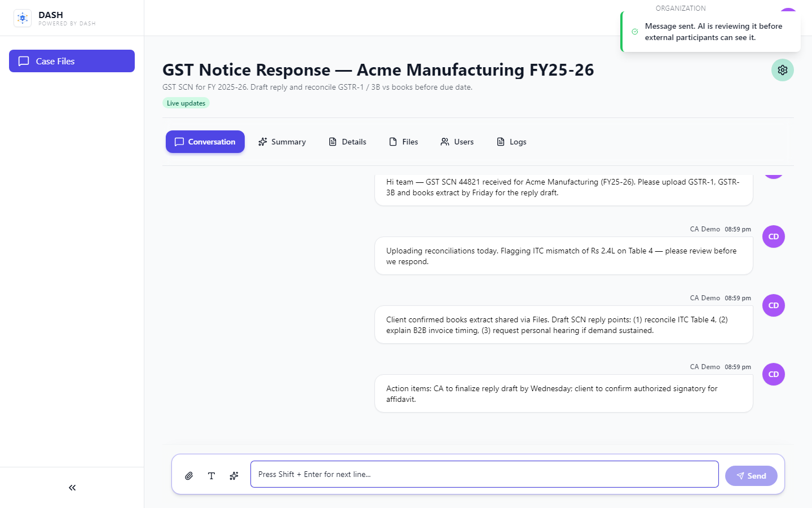812x508 pixels.
Task: Collapse the sidebar with the double-chevron
Action: click(x=72, y=488)
